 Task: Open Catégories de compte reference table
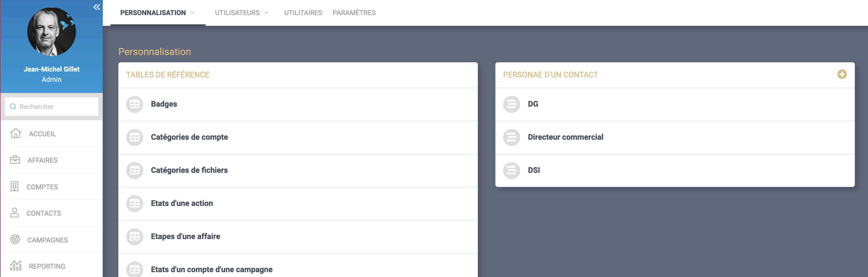point(189,137)
